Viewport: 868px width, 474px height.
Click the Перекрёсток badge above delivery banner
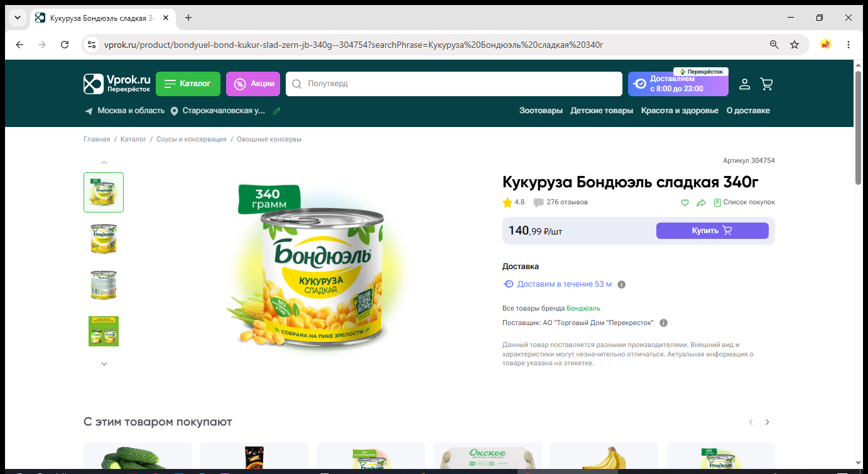(702, 72)
